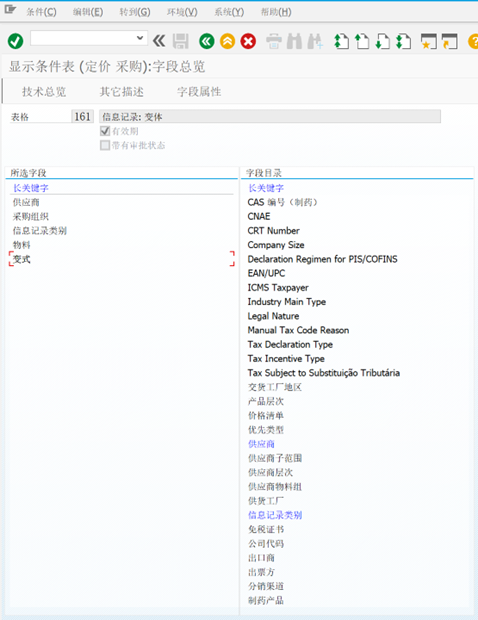Click the 字段属性 button

click(x=199, y=92)
